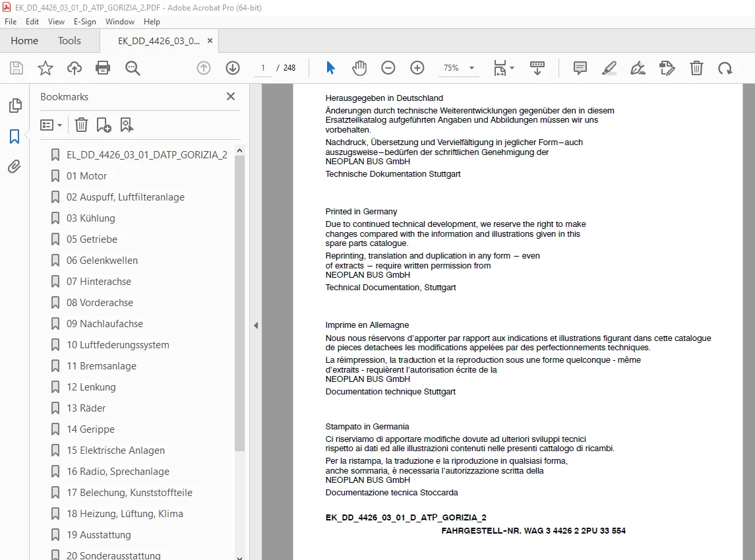The width and height of the screenshot is (755, 560).
Task: Open the 06 Gelenkwellen bookmark
Action: [x=102, y=261]
